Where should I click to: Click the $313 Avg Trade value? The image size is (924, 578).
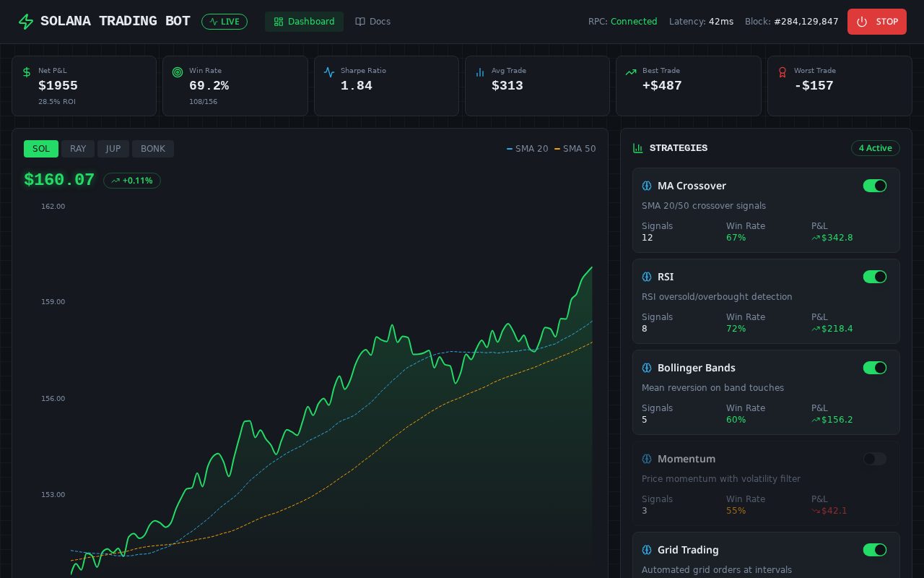click(507, 85)
